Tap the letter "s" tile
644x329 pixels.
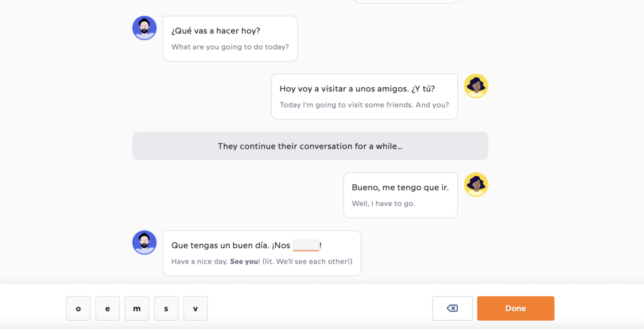[x=166, y=308]
